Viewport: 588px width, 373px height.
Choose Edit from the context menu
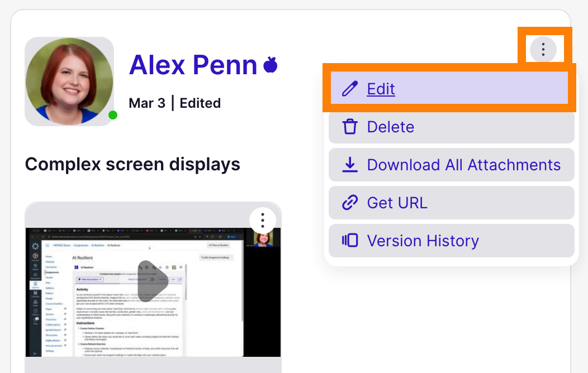point(381,88)
